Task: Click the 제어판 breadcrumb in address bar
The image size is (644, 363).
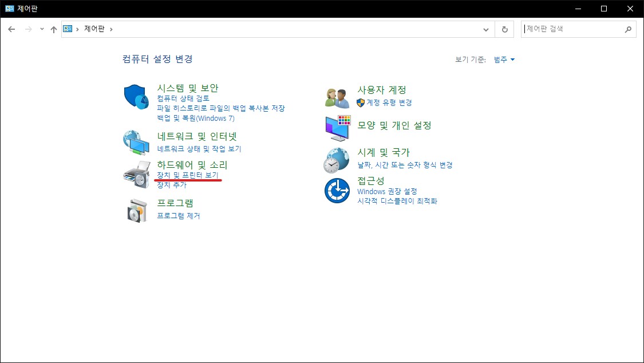Action: [94, 29]
